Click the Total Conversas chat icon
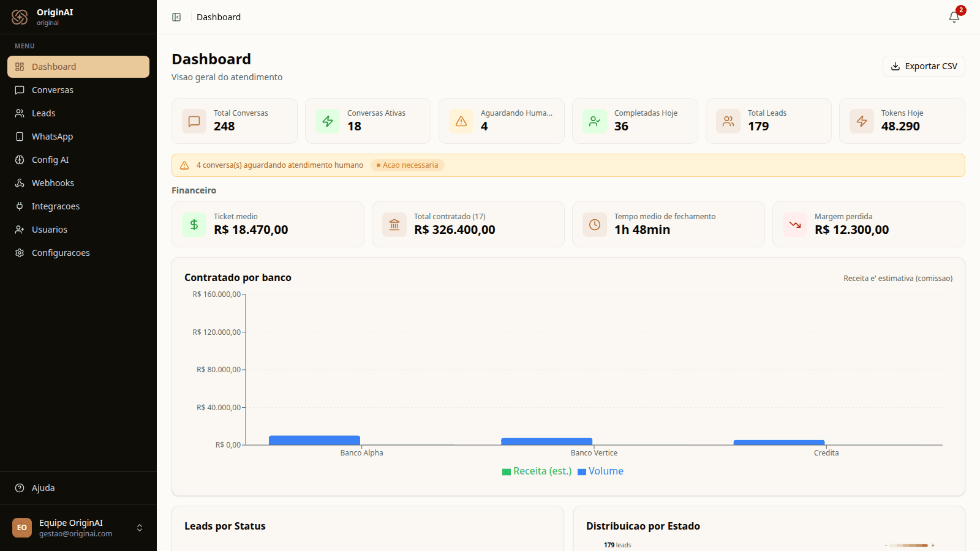Screen dimensions: 980x551 (x=194, y=121)
